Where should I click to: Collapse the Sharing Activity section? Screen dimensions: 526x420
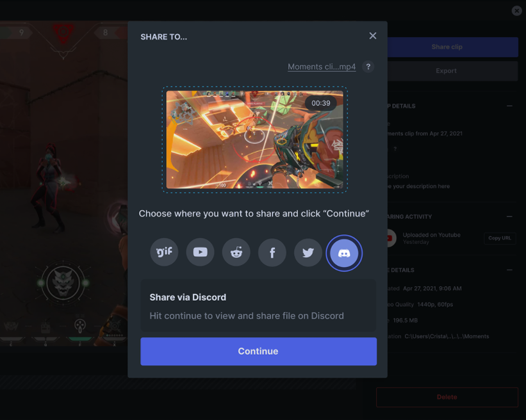click(x=509, y=216)
